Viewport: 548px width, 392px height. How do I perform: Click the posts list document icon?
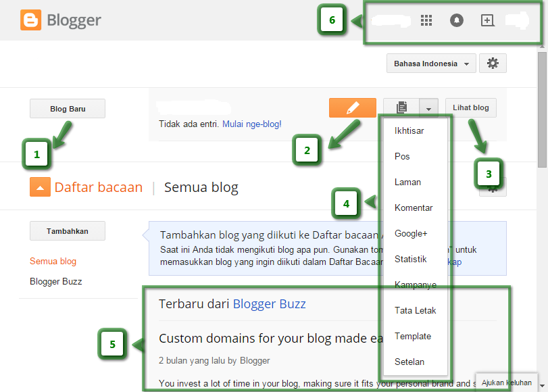[401, 107]
